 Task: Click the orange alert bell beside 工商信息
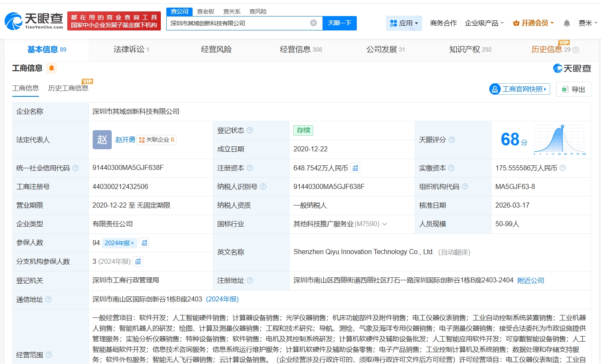coord(52,68)
